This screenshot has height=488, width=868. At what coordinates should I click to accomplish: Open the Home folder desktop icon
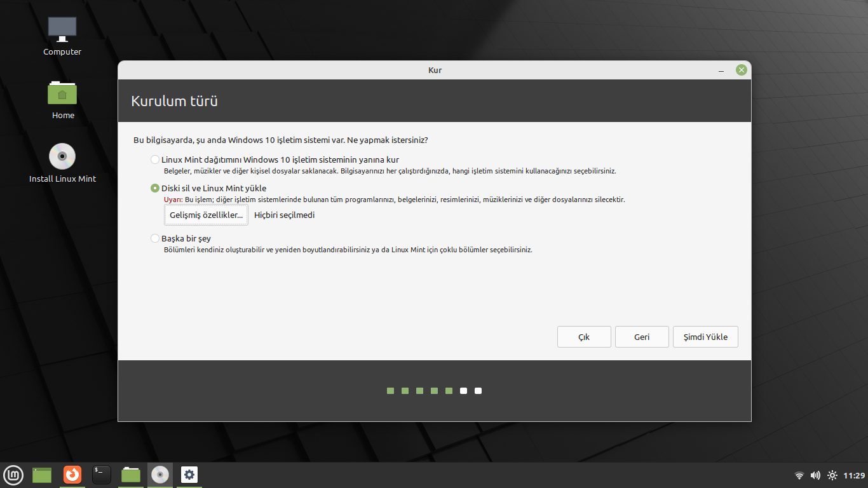tap(63, 100)
